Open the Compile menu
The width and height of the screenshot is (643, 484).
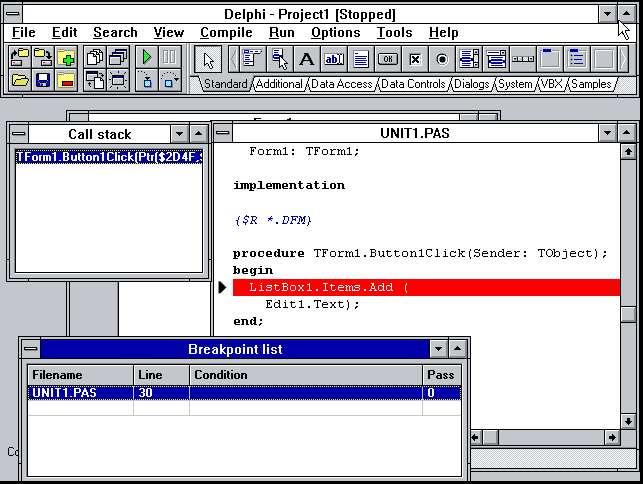(x=226, y=33)
